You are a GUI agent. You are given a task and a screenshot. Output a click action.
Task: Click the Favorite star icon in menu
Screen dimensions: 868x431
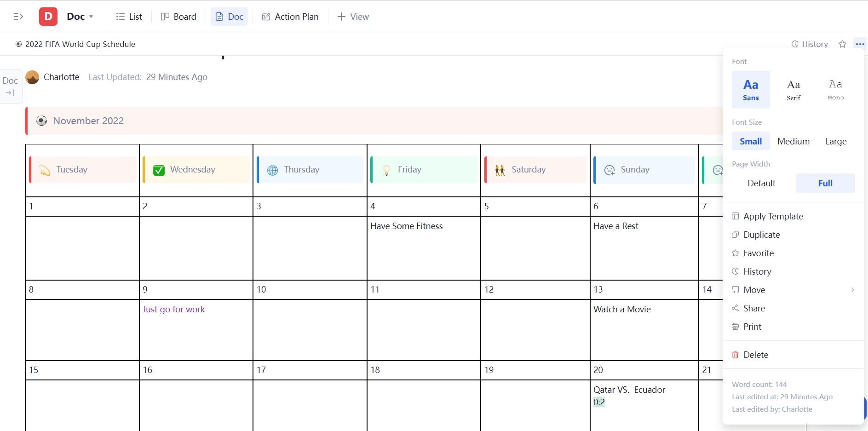tap(735, 253)
